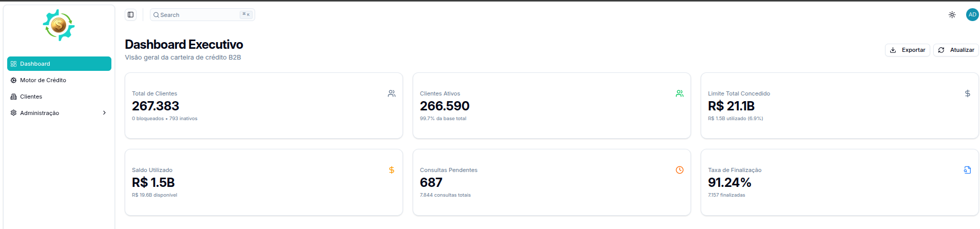
Task: Click the value 266.590
Action: click(445, 106)
